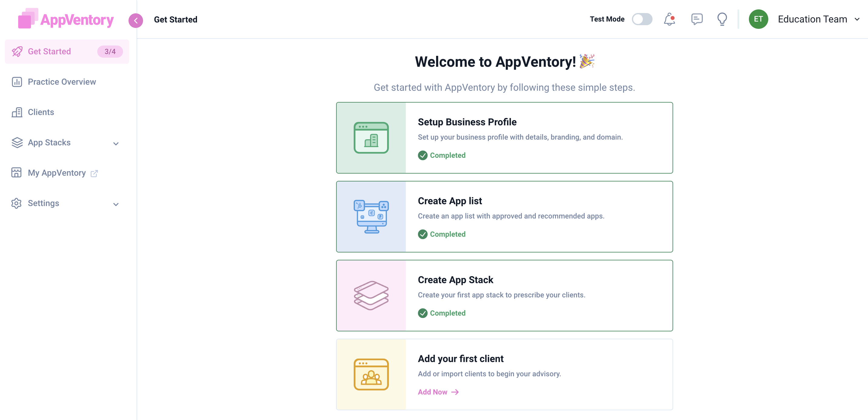Click the Setup Business Profile icon
The height and width of the screenshot is (420, 868).
click(x=371, y=138)
